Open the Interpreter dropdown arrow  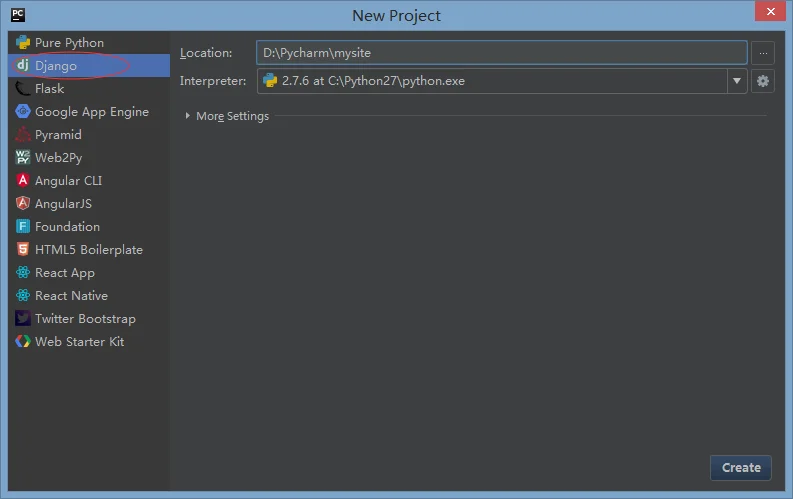pos(737,81)
